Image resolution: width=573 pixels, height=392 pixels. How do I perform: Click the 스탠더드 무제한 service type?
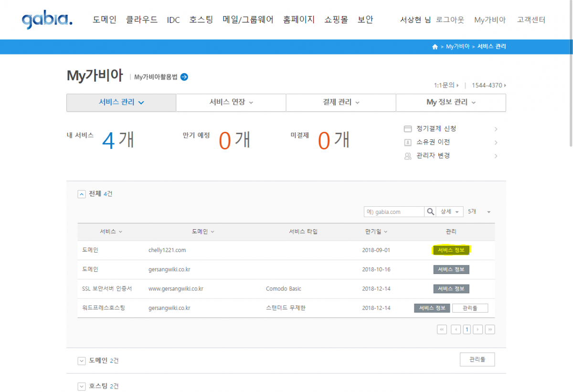[x=286, y=308]
